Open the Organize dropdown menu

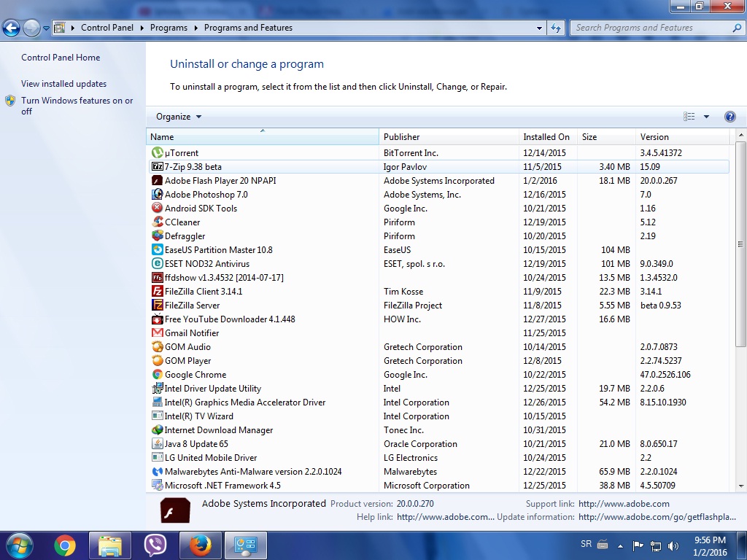click(x=179, y=117)
